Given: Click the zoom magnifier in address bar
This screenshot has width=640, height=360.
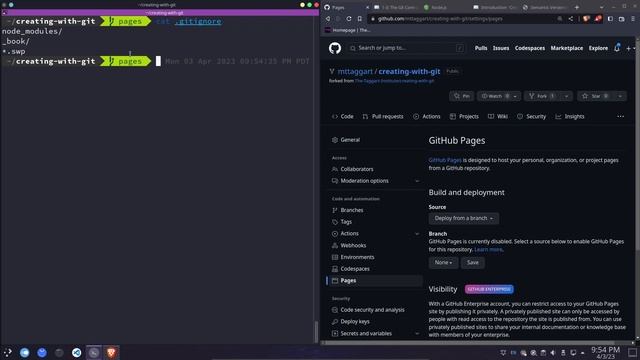Looking at the screenshot, I should [x=560, y=19].
